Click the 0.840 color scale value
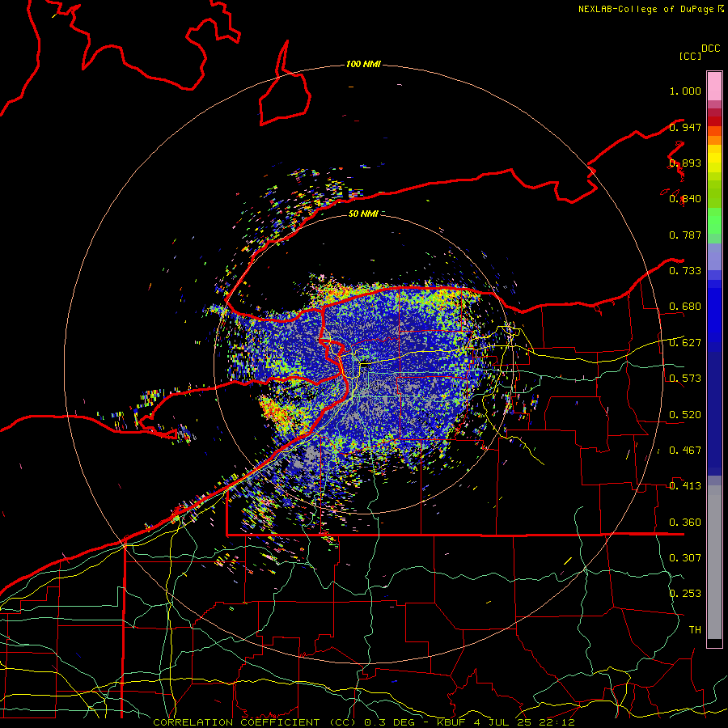 [685, 199]
